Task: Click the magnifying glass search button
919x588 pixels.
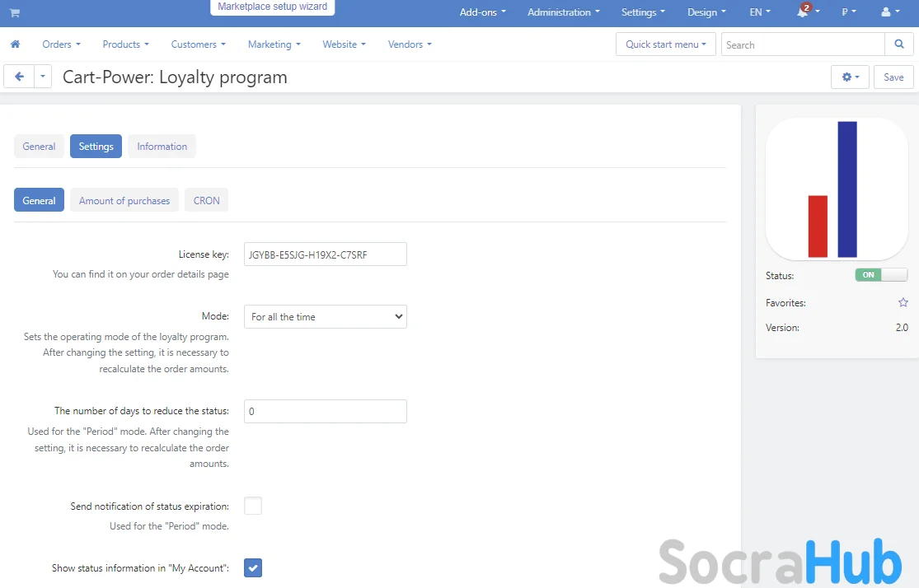Action: 898,44
